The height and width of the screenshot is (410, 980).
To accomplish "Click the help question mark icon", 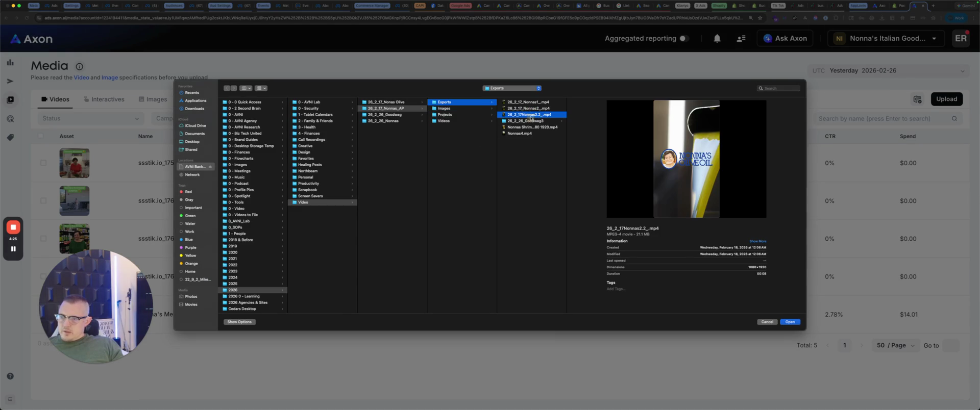I will 10,376.
